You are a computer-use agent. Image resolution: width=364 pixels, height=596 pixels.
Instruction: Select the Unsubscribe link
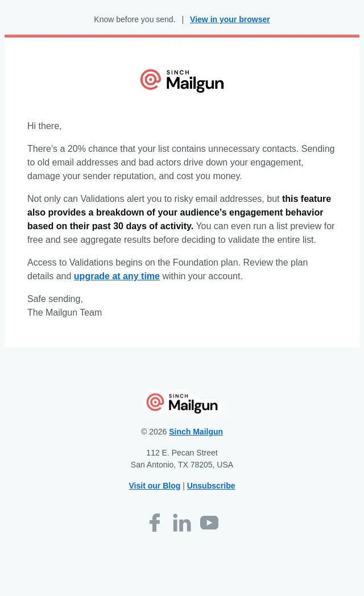pos(211,486)
